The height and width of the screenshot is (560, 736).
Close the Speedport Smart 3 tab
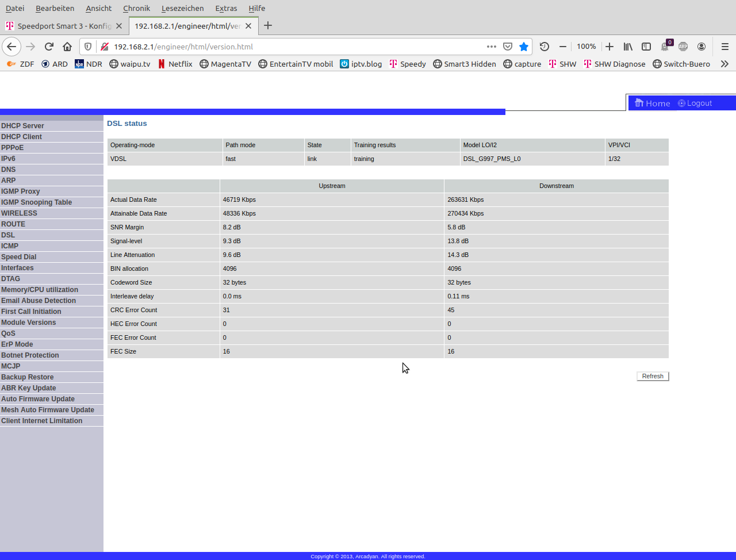[119, 26]
